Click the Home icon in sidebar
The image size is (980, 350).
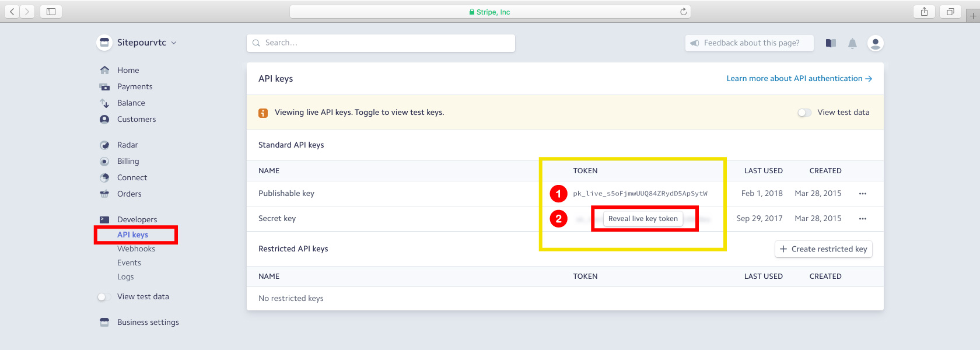pyautogui.click(x=104, y=70)
